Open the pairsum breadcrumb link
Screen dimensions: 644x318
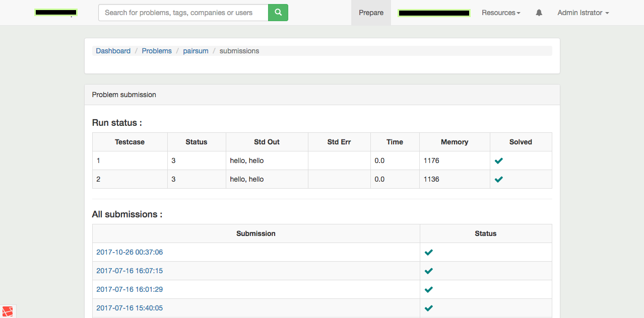[x=196, y=51]
